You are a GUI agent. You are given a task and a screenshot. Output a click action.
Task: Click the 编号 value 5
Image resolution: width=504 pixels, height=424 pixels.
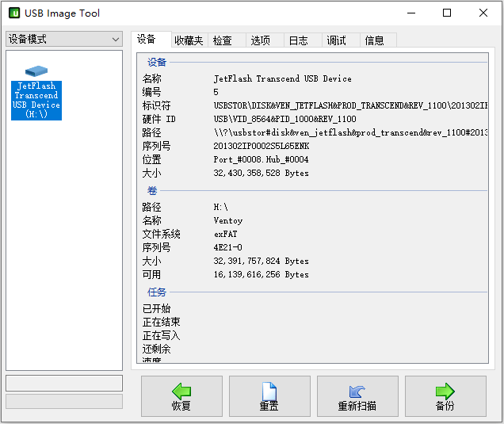pos(216,92)
